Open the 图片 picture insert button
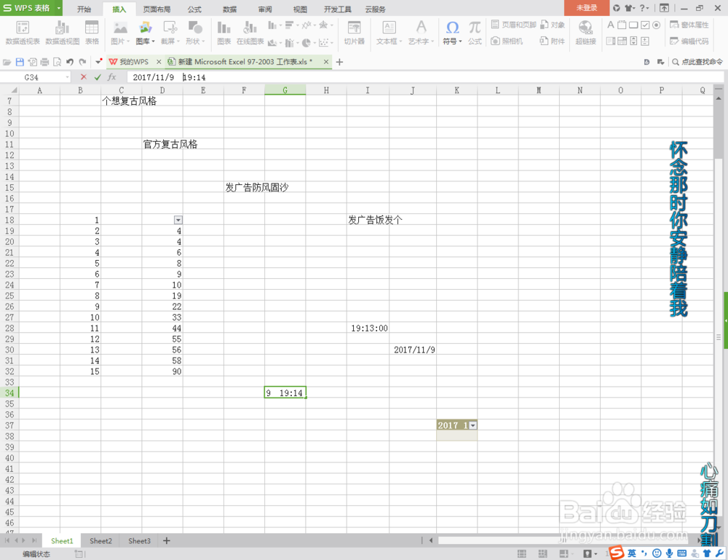This screenshot has width=728, height=560. (120, 33)
